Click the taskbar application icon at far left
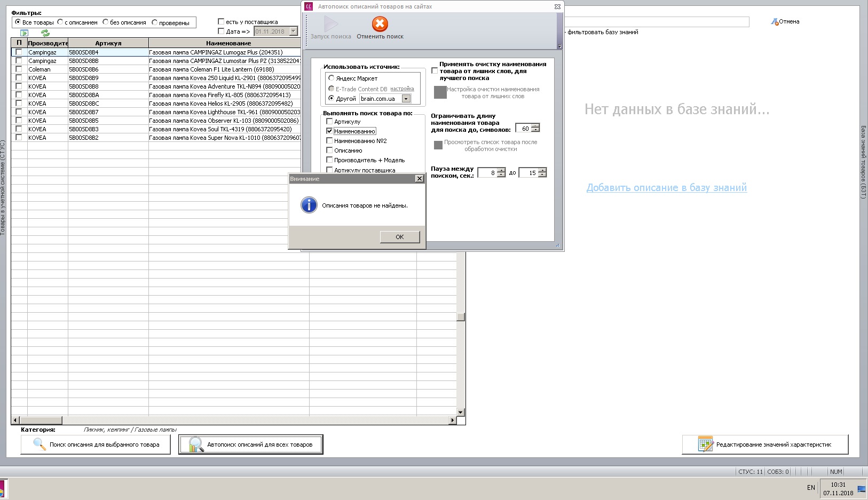The width and height of the screenshot is (868, 500). (2, 489)
